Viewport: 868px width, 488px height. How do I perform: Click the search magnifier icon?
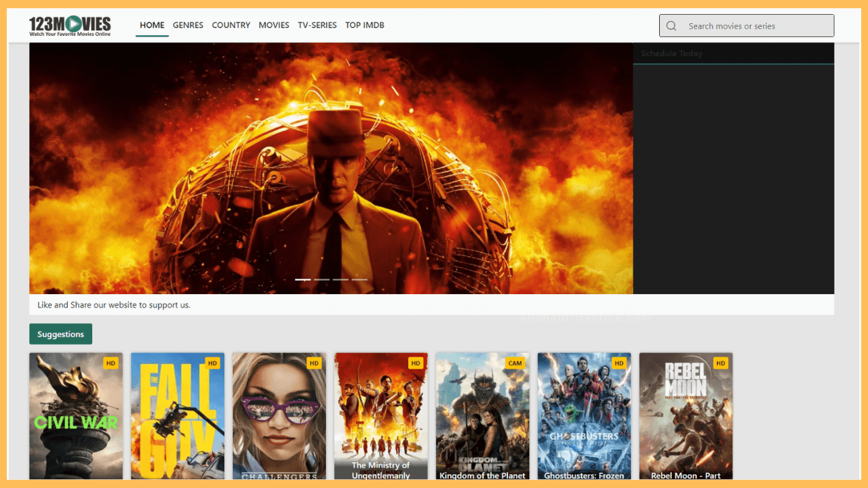(671, 25)
